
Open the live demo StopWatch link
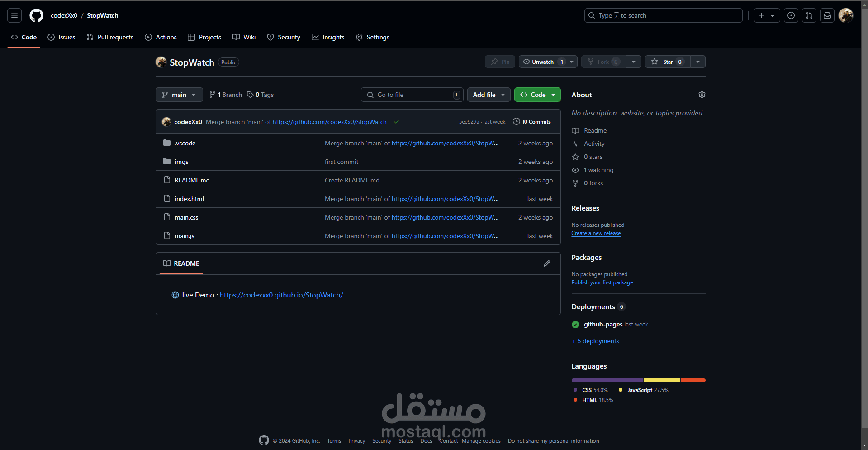[281, 295]
